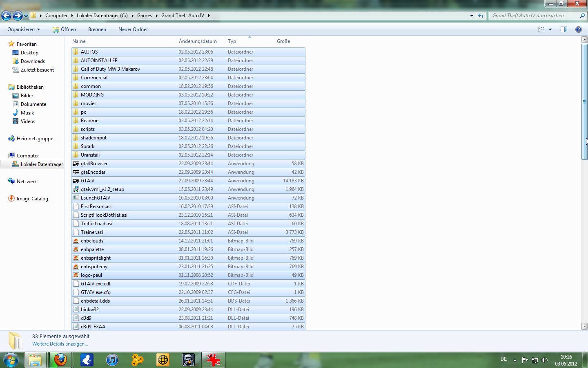Create a folder with Neuer Ordner
588x368 pixels.
[133, 29]
